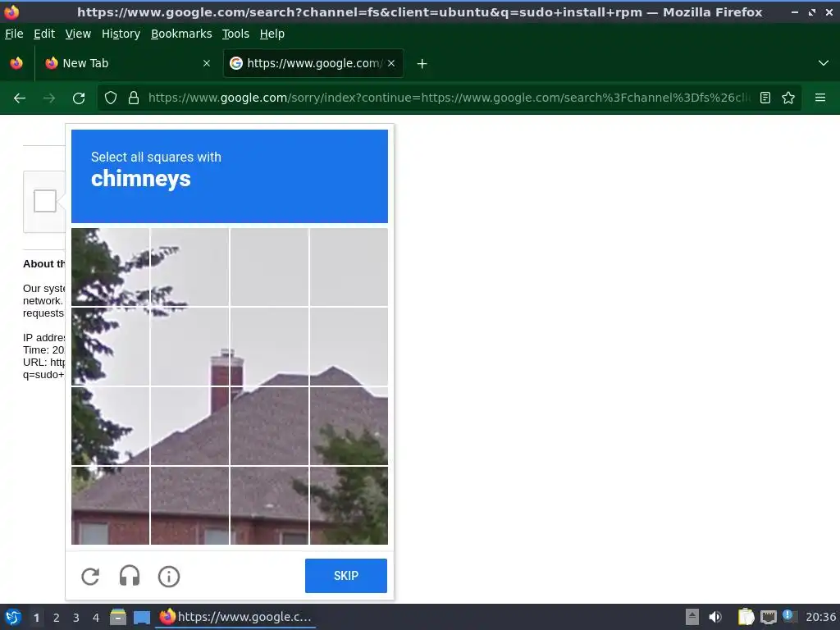Viewport: 840px width, 630px height.
Task: Close the google.com tab
Action: [x=391, y=63]
